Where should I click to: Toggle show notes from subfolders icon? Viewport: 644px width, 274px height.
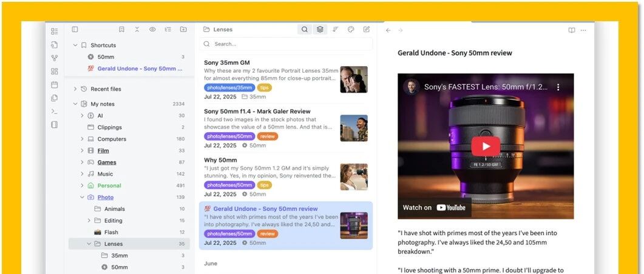coord(320,30)
